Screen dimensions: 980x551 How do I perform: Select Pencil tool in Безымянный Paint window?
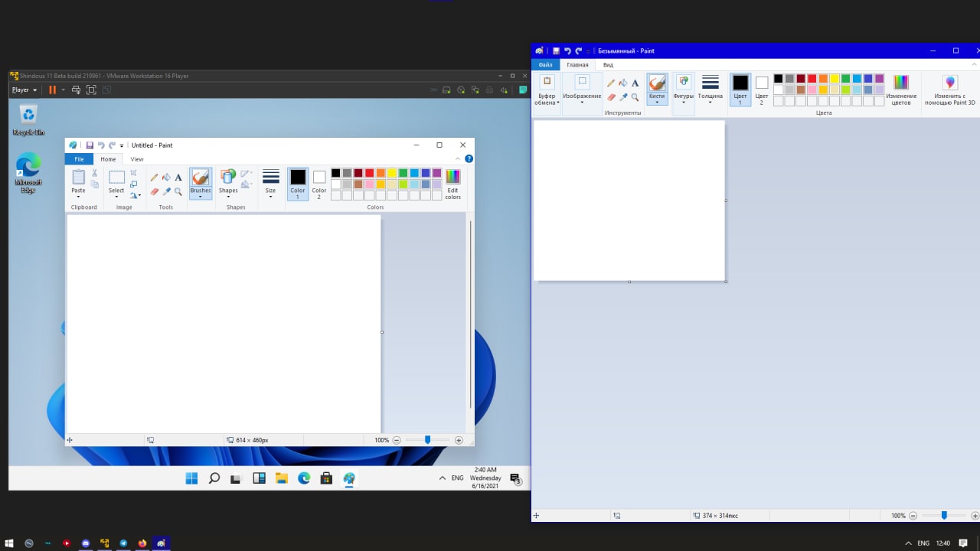coord(611,83)
